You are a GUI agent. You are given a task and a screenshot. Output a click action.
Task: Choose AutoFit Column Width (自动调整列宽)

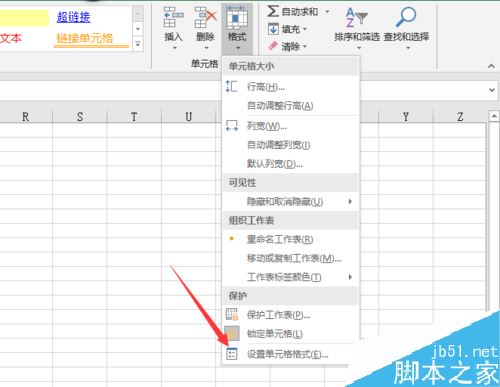[291, 145]
